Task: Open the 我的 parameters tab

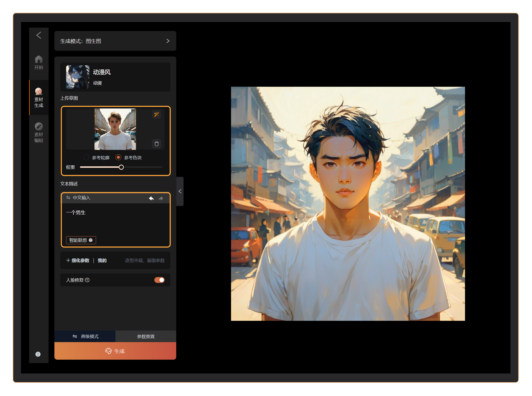Action: [102, 260]
